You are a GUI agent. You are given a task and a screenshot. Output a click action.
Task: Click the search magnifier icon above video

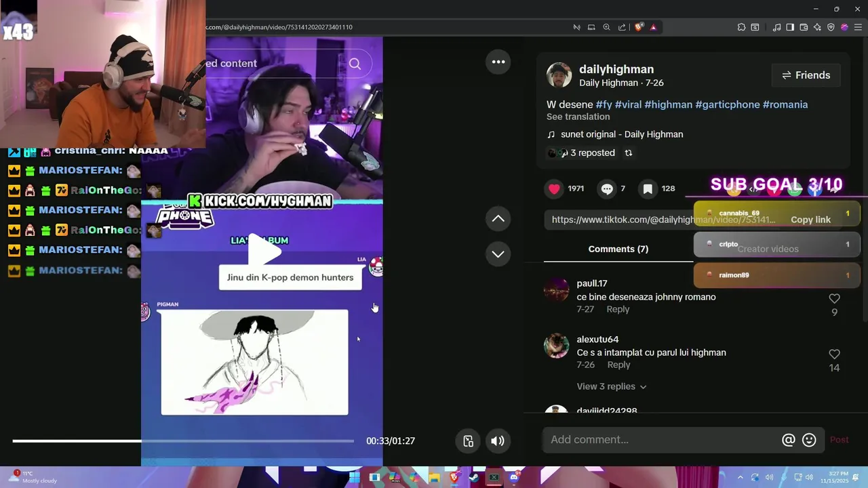coord(355,64)
